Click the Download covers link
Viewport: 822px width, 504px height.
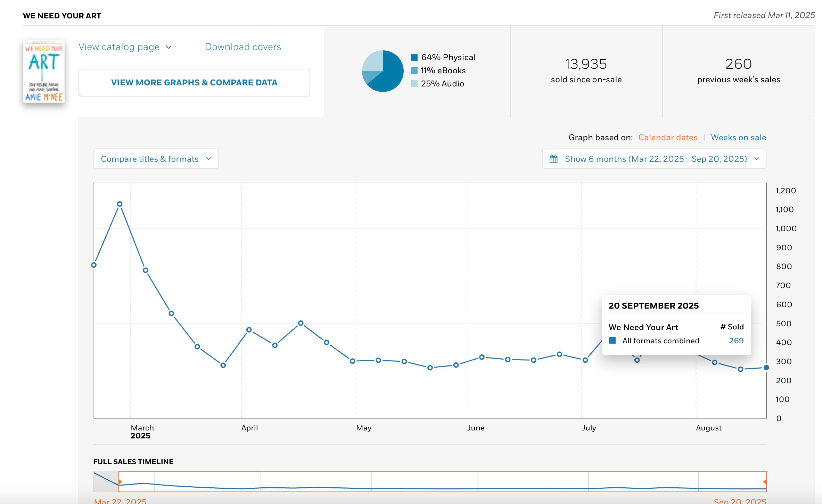243,47
